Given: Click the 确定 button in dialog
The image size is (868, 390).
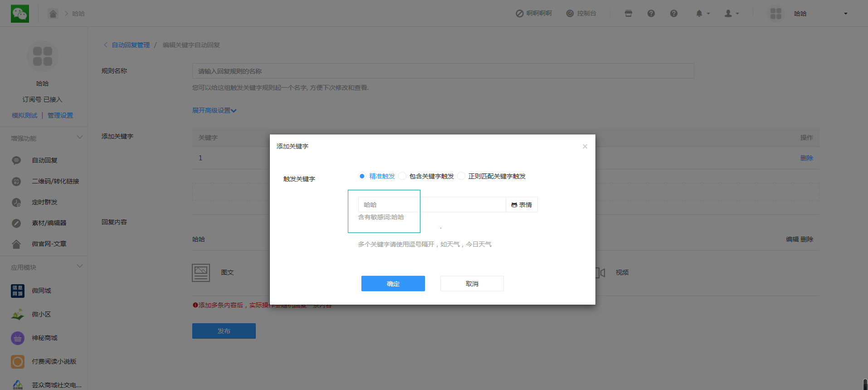Looking at the screenshot, I should pos(393,284).
